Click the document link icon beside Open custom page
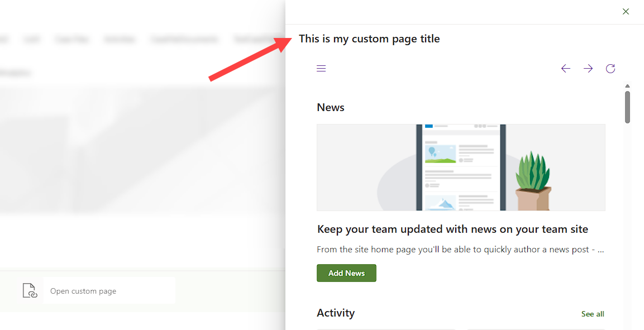This screenshot has height=330, width=644. click(29, 291)
